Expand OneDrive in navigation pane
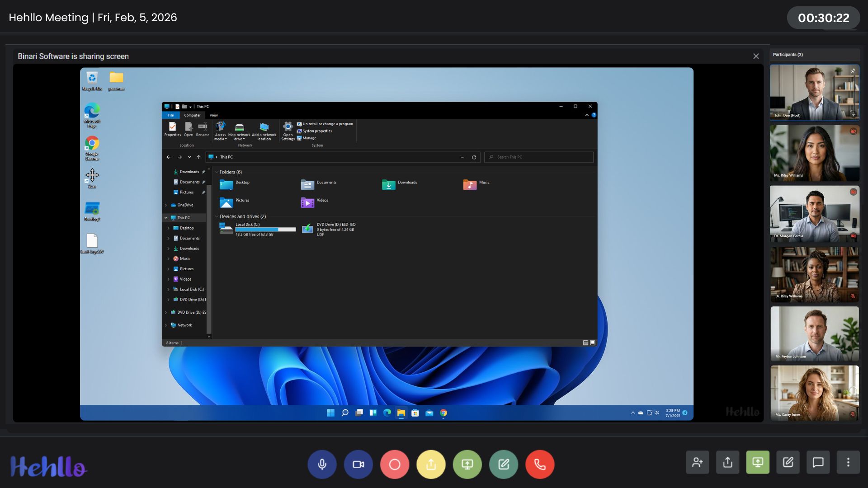The width and height of the screenshot is (868, 488). 166,205
